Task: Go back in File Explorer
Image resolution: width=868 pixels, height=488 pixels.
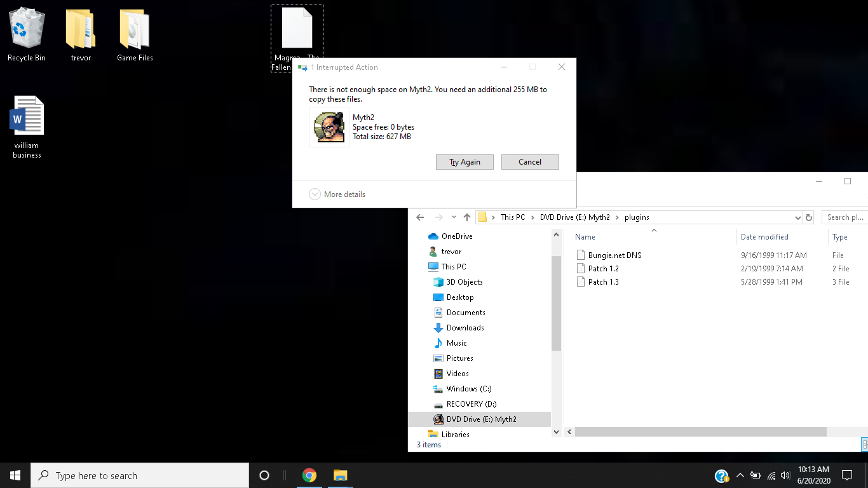Action: 420,217
